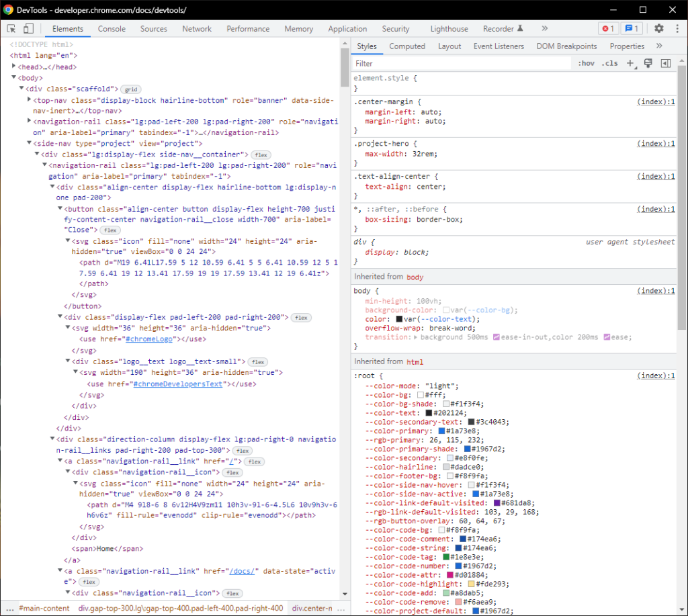Select the span Home element row
The width and height of the screenshot is (688, 616).
coord(107,549)
